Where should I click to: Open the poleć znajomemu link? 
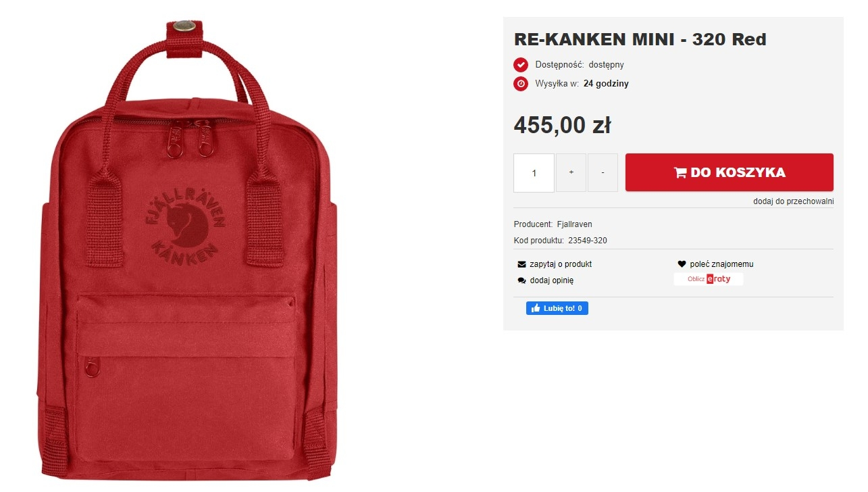721,264
